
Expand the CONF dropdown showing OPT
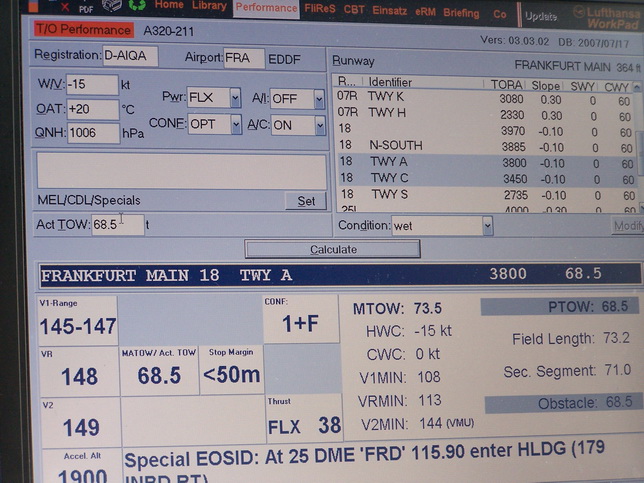[x=214, y=124]
